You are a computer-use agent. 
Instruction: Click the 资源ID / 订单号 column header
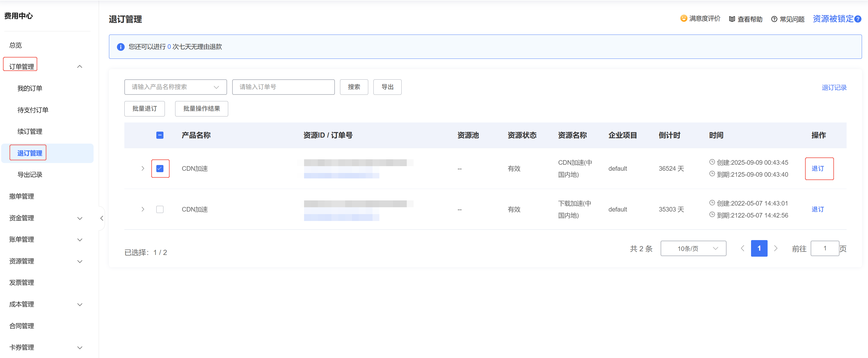coord(328,135)
